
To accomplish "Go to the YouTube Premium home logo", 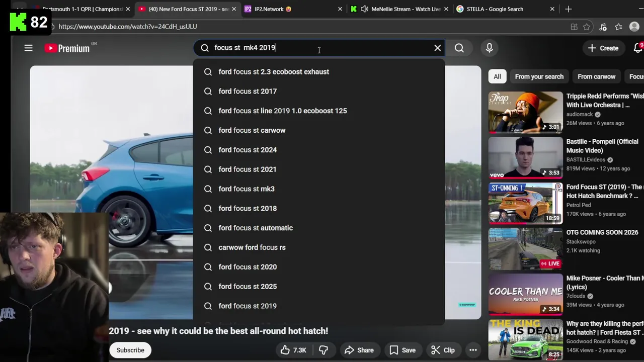I will (67, 48).
